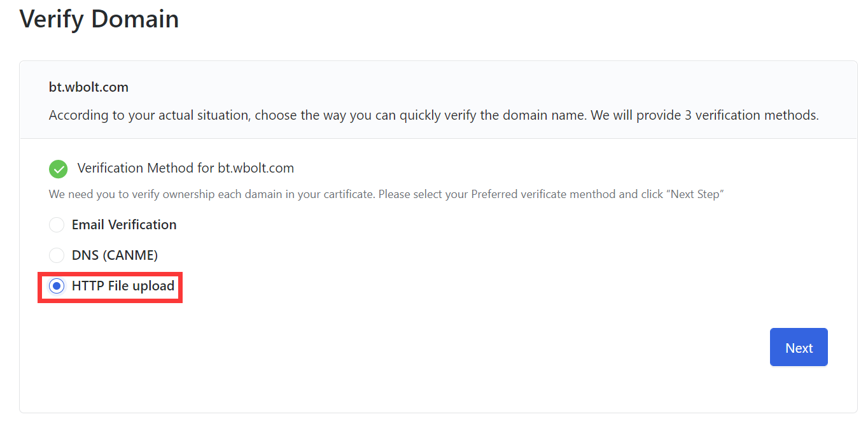
Task: Click the green checkmark icon
Action: click(58, 169)
